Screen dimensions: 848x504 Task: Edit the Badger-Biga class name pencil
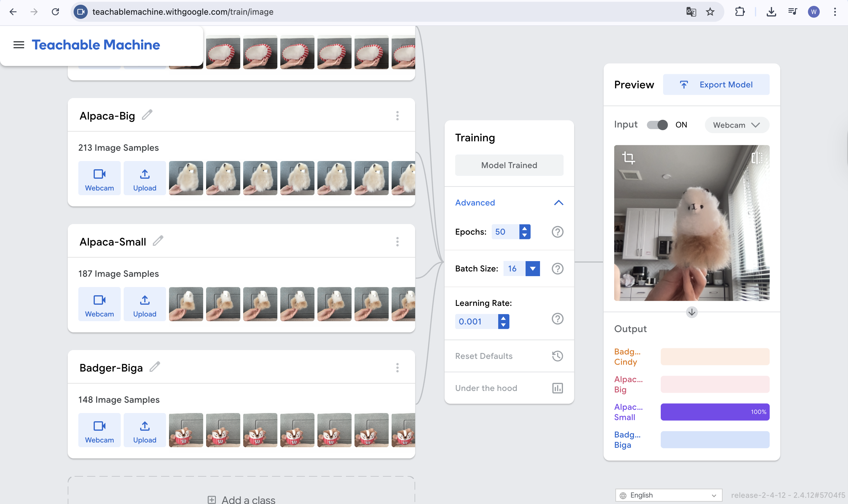point(155,367)
